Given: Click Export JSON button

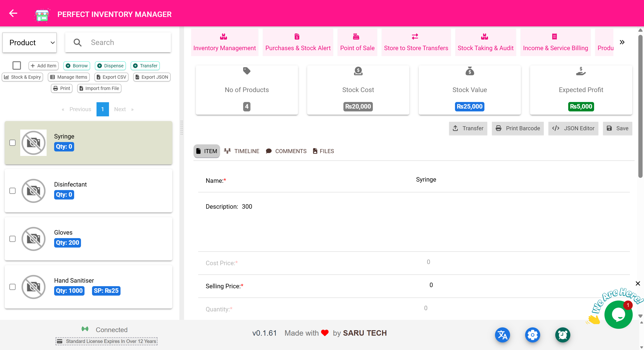Looking at the screenshot, I should pos(152,77).
